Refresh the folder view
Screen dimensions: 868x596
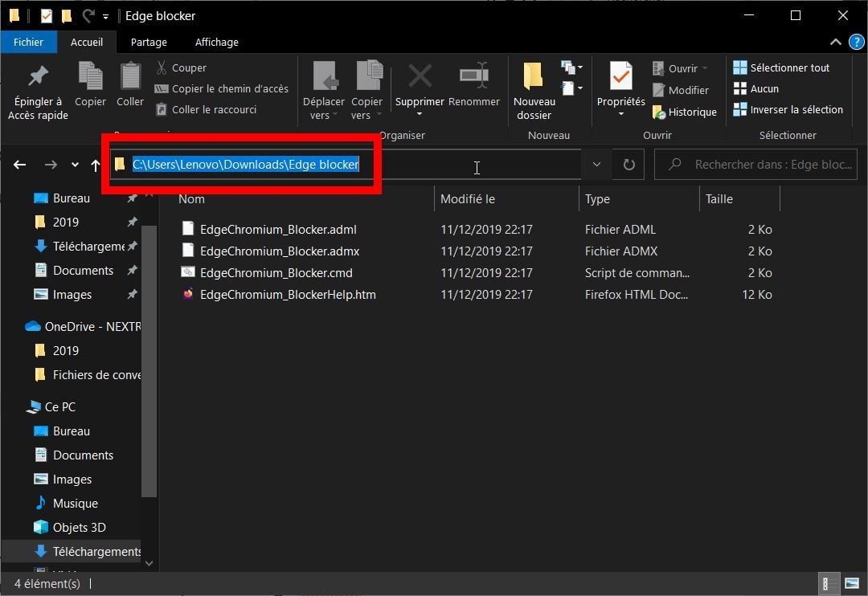pos(628,165)
